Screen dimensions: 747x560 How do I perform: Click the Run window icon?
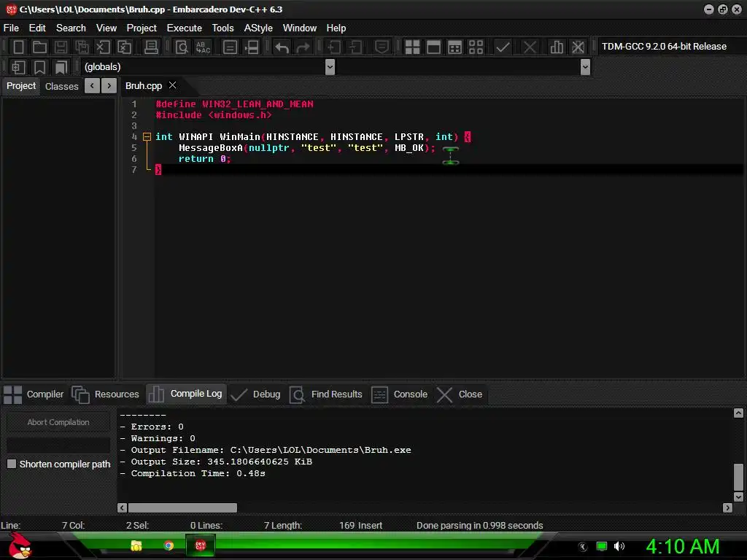click(x=433, y=47)
